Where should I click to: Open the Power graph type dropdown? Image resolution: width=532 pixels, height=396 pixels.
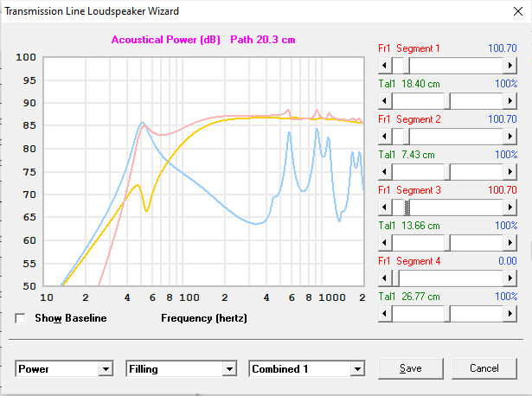106,369
